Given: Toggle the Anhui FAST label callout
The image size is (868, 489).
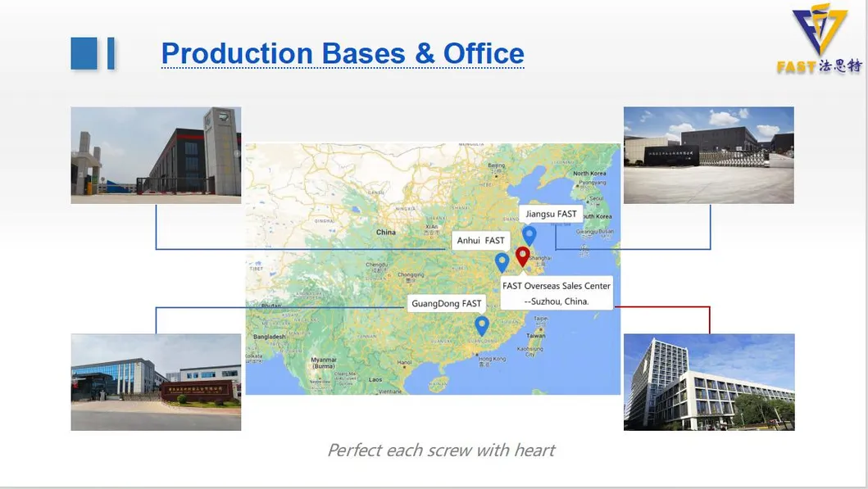Looking at the screenshot, I should [481, 240].
